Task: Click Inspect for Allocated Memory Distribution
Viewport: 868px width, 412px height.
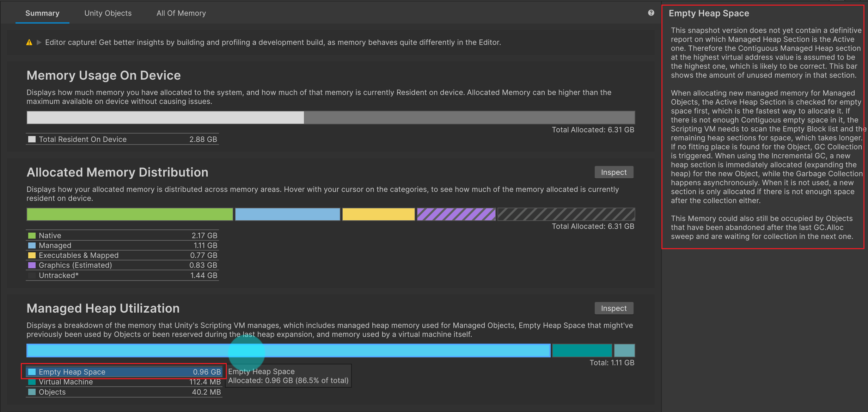Action: [613, 172]
